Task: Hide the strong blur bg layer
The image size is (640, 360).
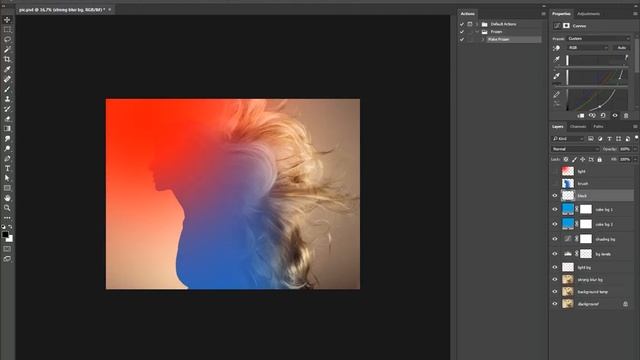Action: click(555, 280)
